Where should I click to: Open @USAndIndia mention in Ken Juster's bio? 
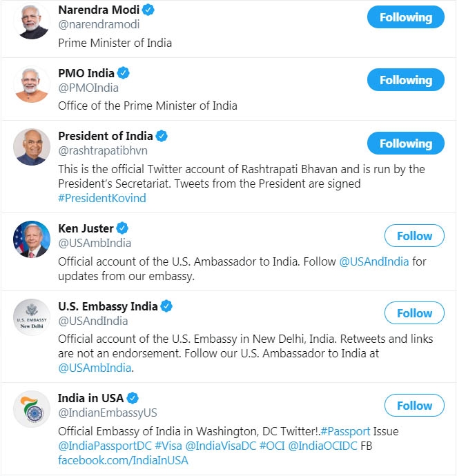pos(374,261)
